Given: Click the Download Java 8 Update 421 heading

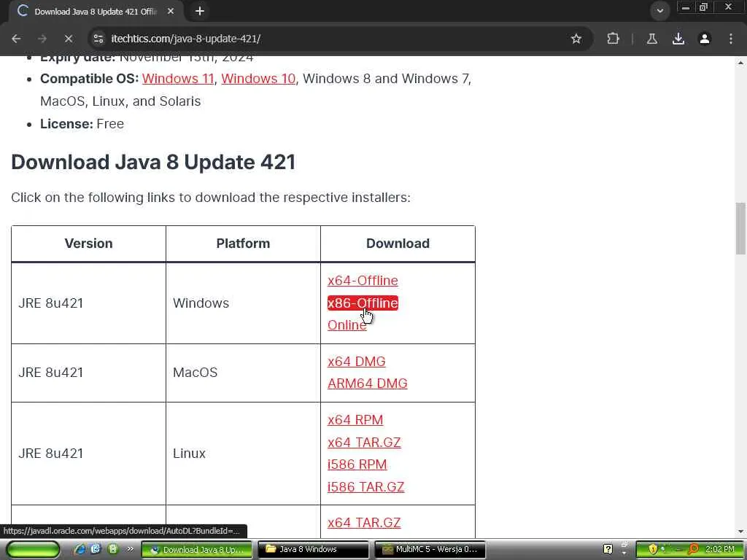Looking at the screenshot, I should click(x=153, y=162).
